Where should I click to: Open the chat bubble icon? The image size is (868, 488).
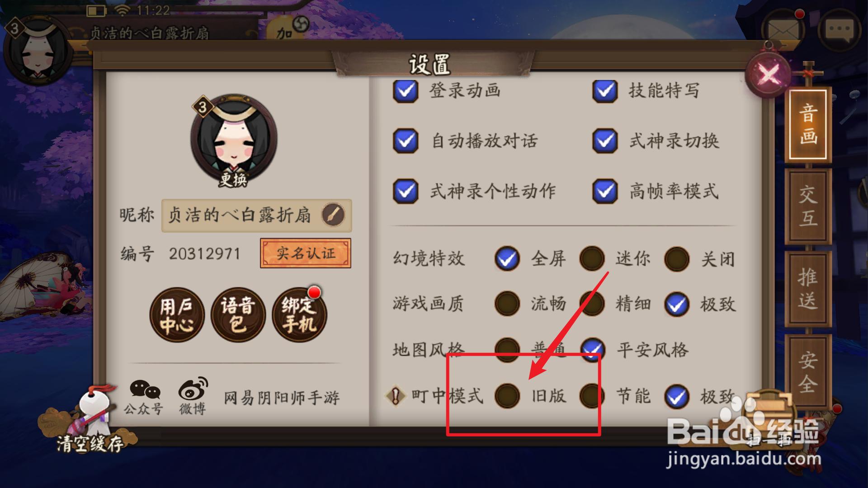coord(839,31)
